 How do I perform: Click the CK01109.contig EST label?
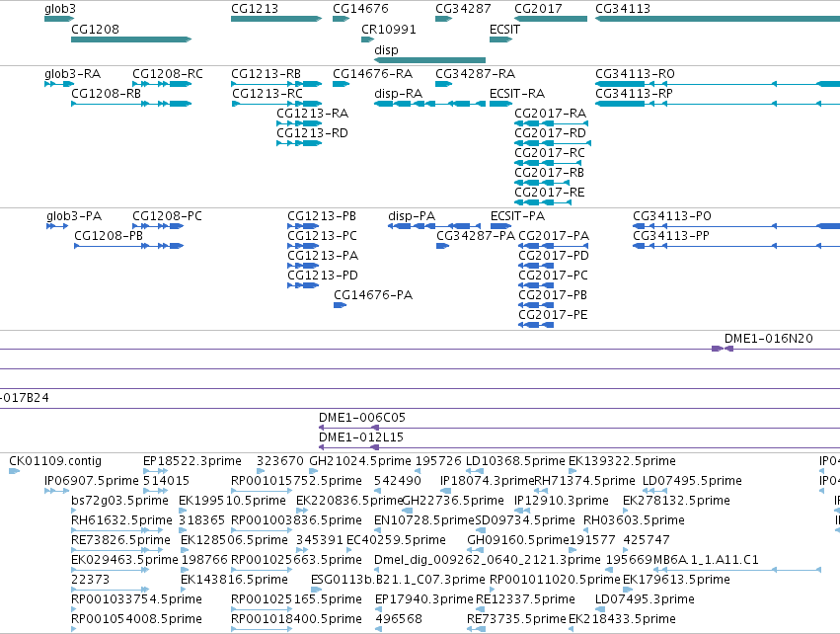tap(55, 461)
